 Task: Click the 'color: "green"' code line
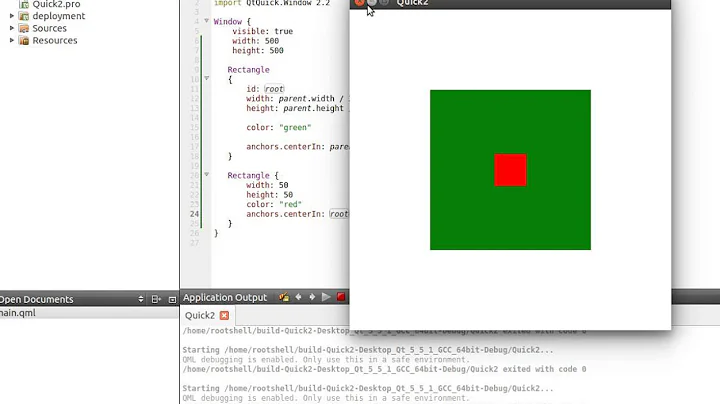(278, 127)
